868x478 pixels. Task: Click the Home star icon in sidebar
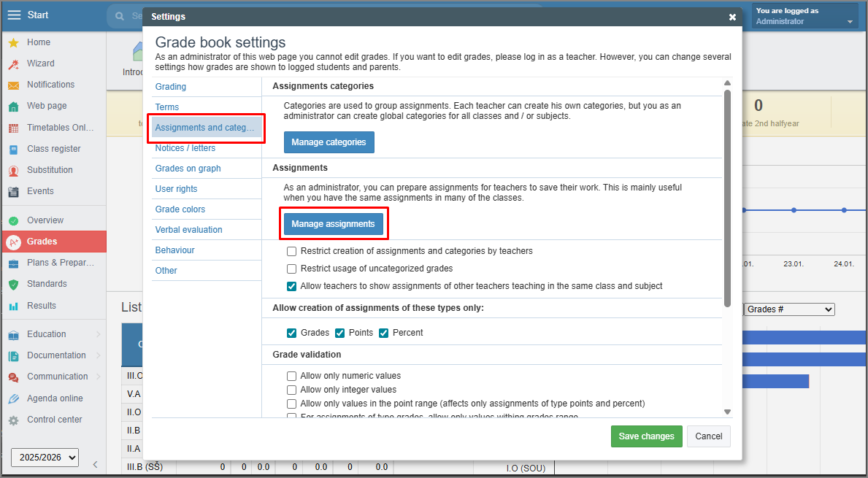tap(13, 43)
